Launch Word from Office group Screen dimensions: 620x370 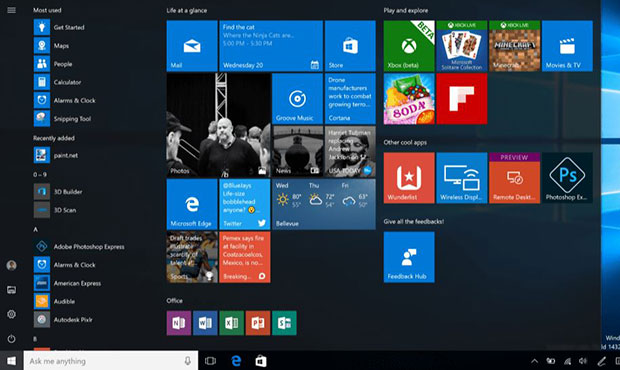(205, 323)
